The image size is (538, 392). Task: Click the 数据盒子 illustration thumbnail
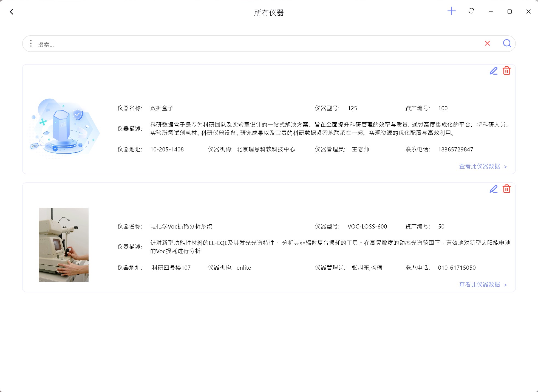click(x=64, y=128)
